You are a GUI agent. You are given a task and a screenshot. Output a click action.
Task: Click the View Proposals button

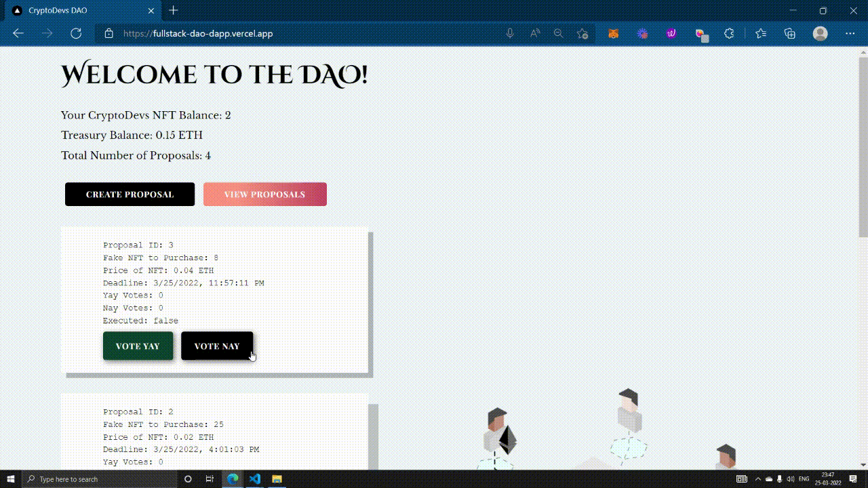(x=264, y=194)
